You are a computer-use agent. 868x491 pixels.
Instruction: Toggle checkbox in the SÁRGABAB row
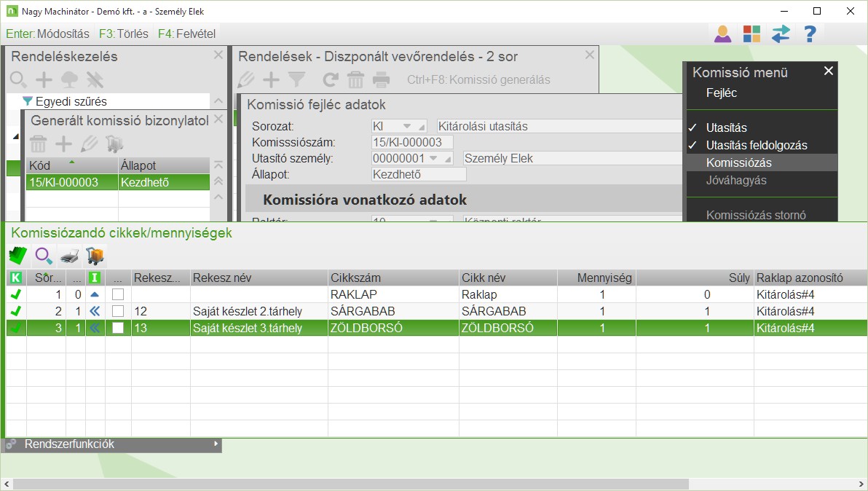(x=118, y=311)
